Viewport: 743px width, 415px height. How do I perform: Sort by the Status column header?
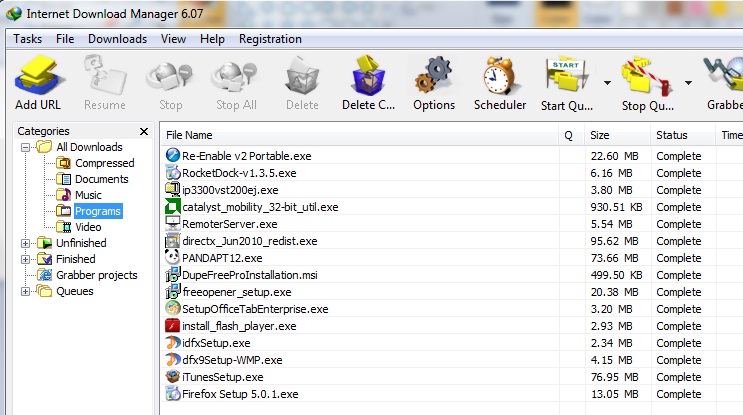tap(683, 135)
